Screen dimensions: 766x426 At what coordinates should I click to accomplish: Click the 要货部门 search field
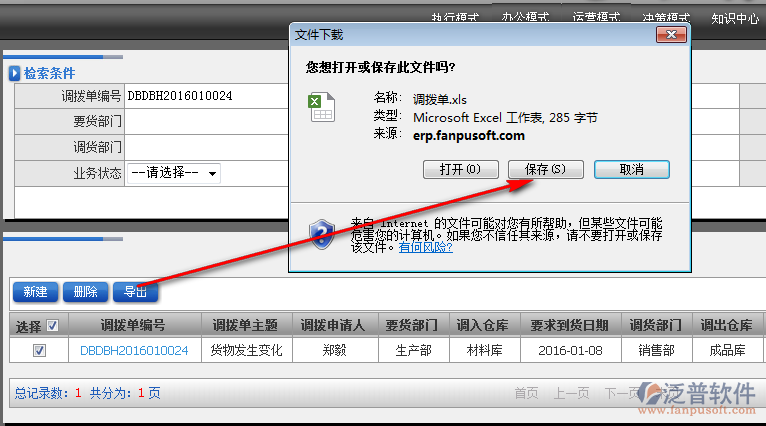click(x=207, y=121)
